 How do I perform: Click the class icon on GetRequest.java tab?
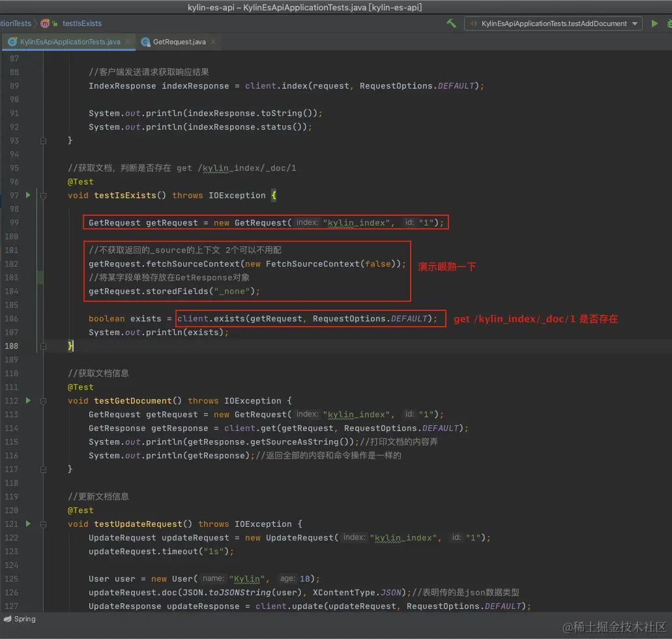(146, 42)
